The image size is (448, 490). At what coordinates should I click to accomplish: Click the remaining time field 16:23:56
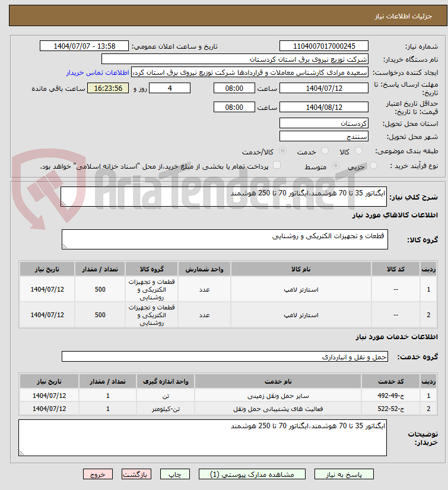tap(108, 88)
